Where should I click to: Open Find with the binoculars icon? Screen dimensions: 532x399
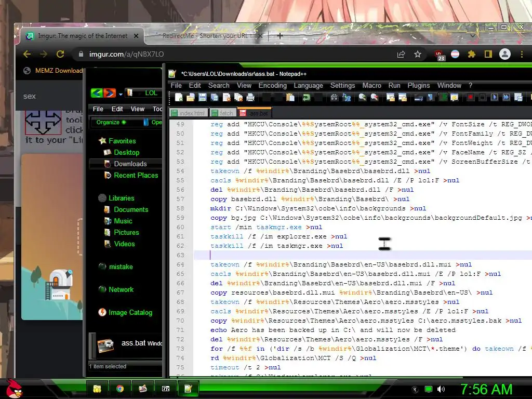pos(334,98)
